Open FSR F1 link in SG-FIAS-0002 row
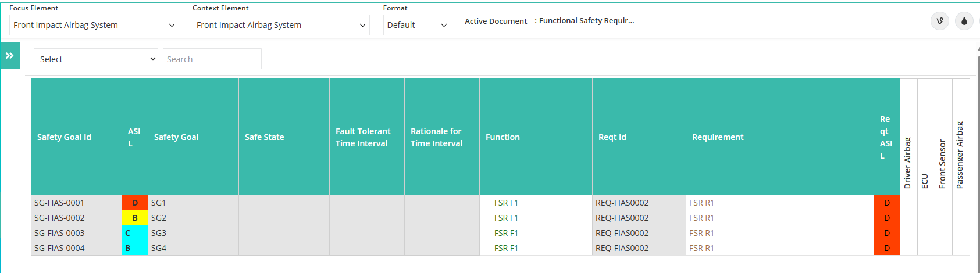This screenshot has width=980, height=273. pyautogui.click(x=506, y=218)
